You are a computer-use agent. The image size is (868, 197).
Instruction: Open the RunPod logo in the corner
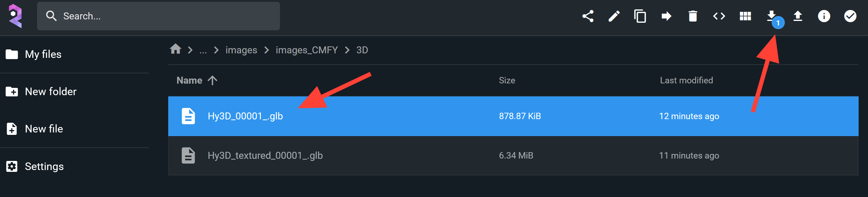tap(16, 16)
